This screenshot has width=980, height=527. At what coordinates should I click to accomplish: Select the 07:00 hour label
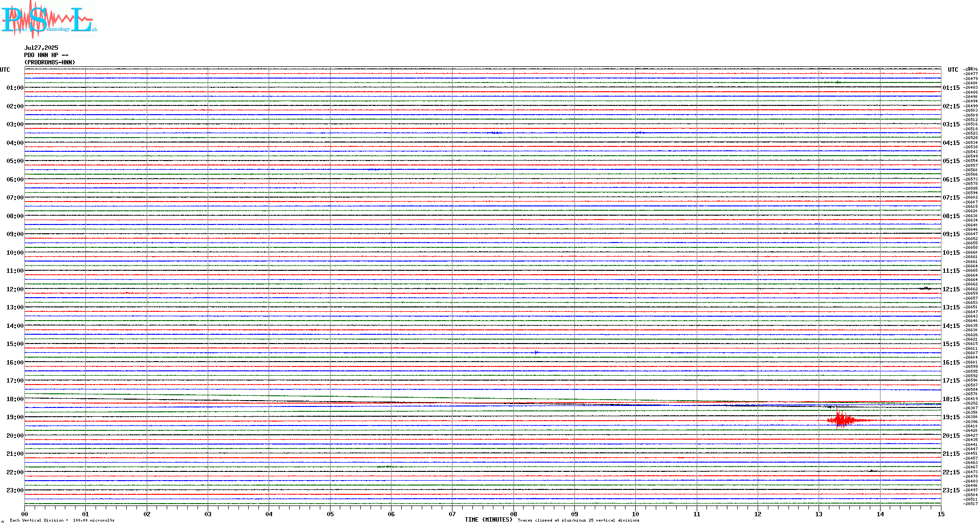coord(15,198)
